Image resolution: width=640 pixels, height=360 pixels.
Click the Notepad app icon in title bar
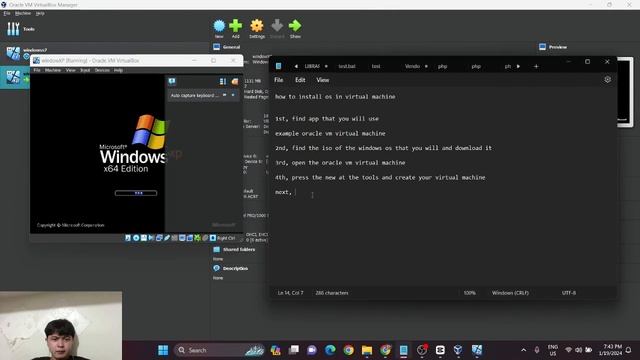coord(278,66)
